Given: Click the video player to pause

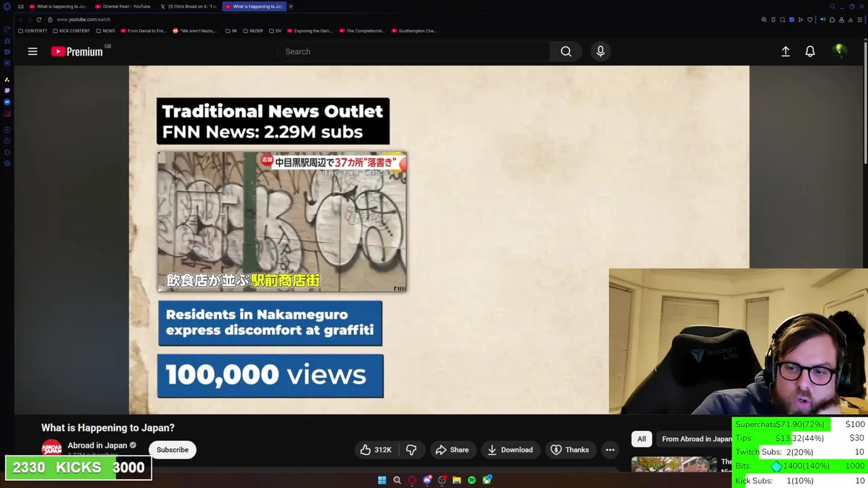Looking at the screenshot, I should [x=439, y=239].
